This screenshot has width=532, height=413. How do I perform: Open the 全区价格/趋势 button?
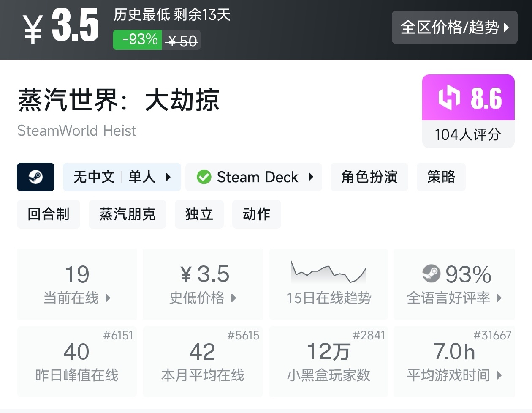pos(454,27)
